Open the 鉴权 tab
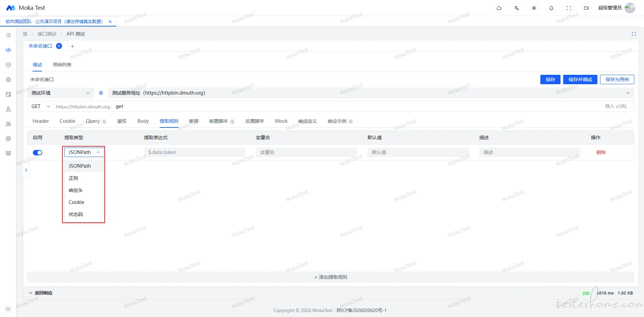Image resolution: width=644 pixels, height=317 pixels. pyautogui.click(x=122, y=121)
